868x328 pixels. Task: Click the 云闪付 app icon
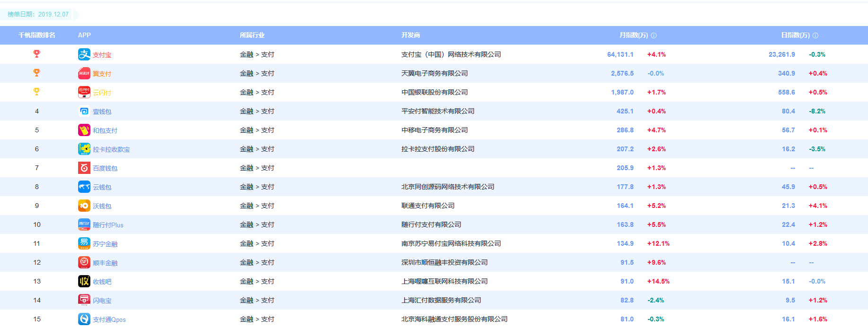pos(84,92)
